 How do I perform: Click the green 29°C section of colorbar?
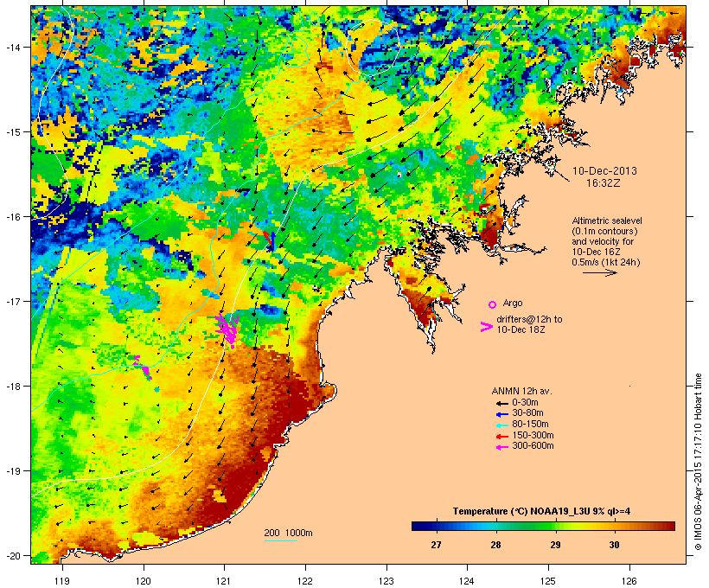[x=549, y=526]
